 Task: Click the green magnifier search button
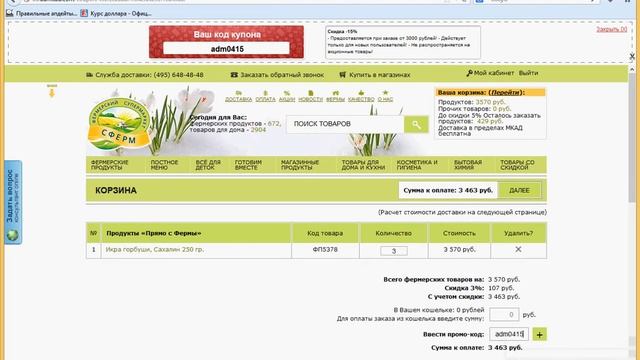pos(416,124)
